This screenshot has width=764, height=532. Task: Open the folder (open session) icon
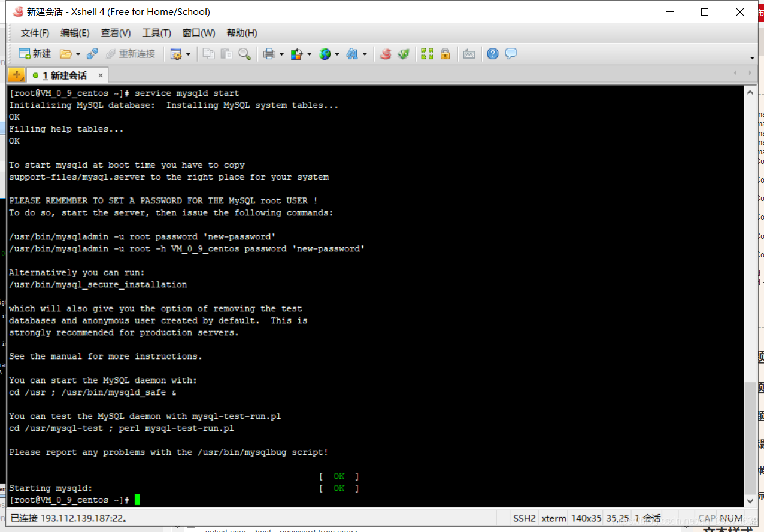[x=66, y=54]
